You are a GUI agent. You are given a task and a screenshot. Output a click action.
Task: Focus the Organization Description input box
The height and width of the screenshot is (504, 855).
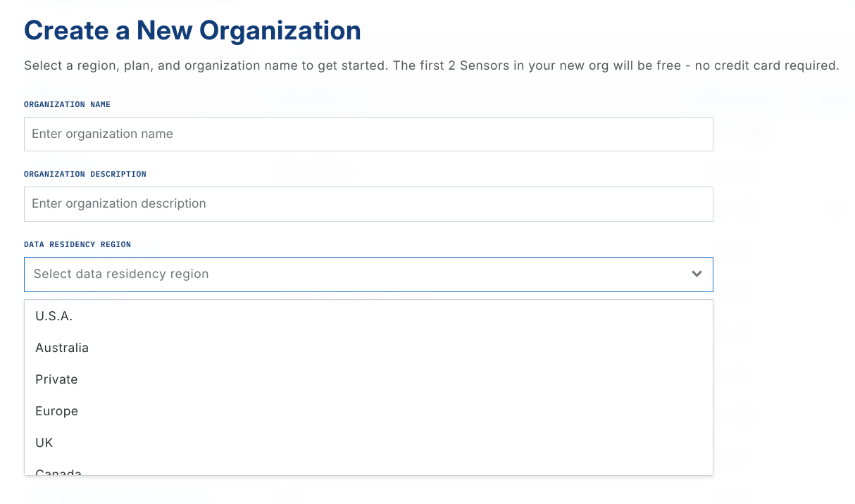click(368, 204)
